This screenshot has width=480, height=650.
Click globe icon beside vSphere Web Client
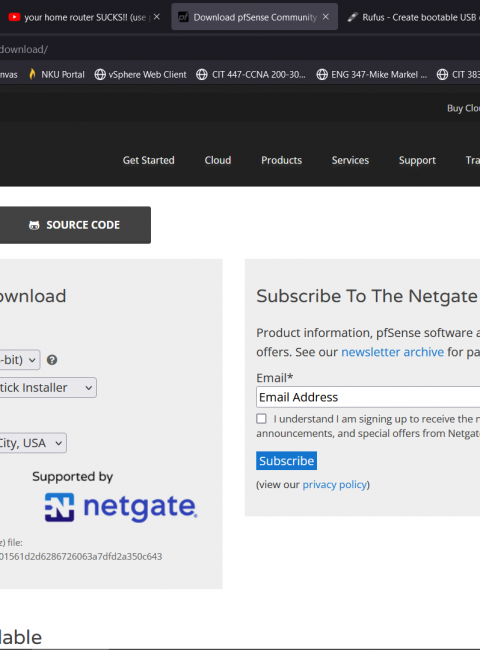[100, 75]
